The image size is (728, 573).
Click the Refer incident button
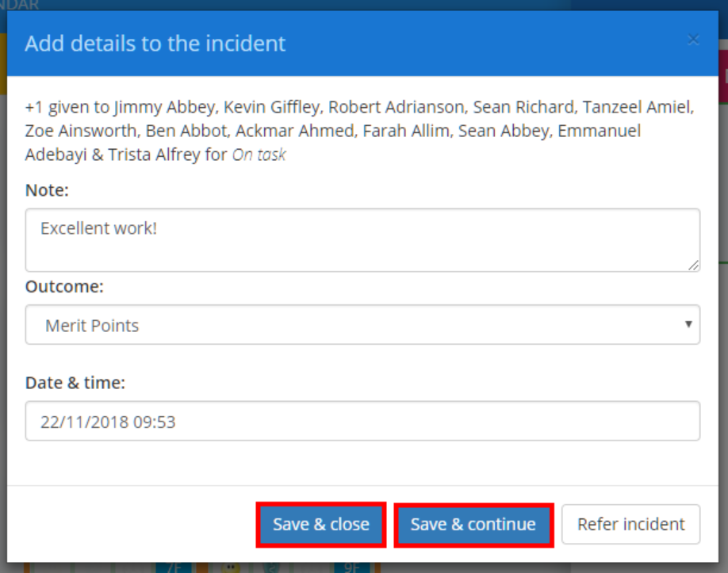pyautogui.click(x=630, y=524)
